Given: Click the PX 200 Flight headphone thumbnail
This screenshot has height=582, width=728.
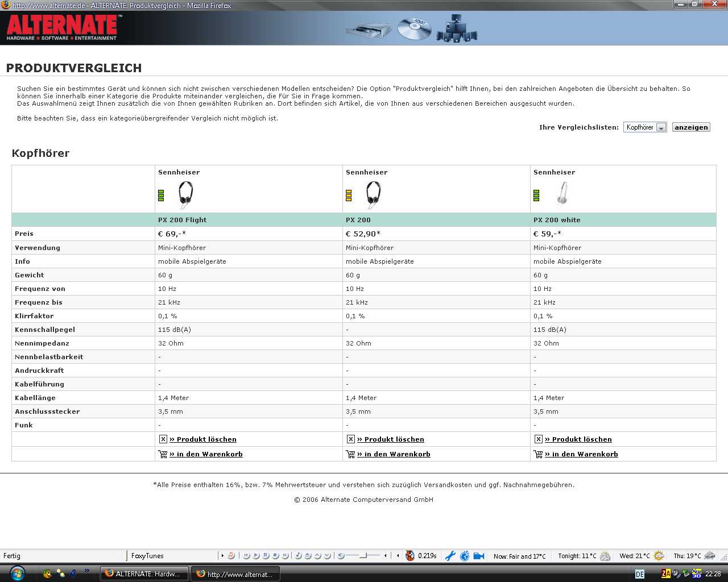Looking at the screenshot, I should (186, 195).
